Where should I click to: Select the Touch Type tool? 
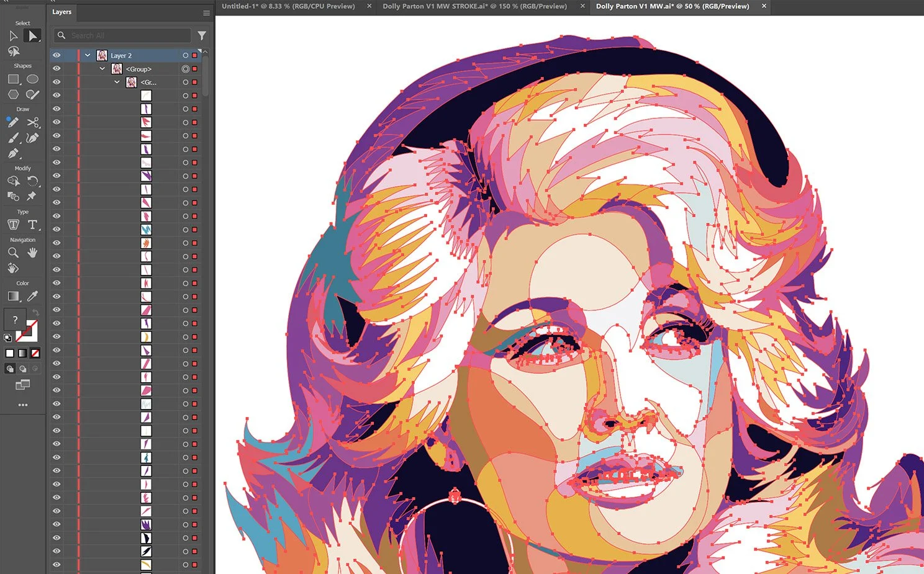[14, 225]
